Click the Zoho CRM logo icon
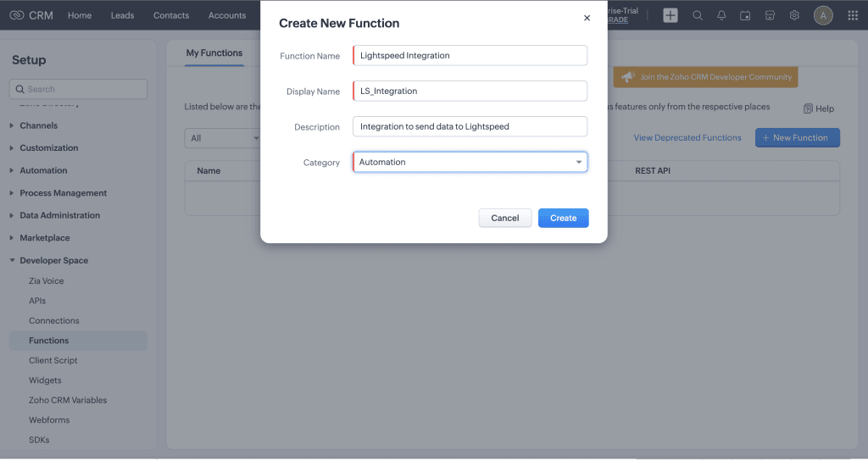Image resolution: width=868 pixels, height=460 pixels. [x=17, y=15]
